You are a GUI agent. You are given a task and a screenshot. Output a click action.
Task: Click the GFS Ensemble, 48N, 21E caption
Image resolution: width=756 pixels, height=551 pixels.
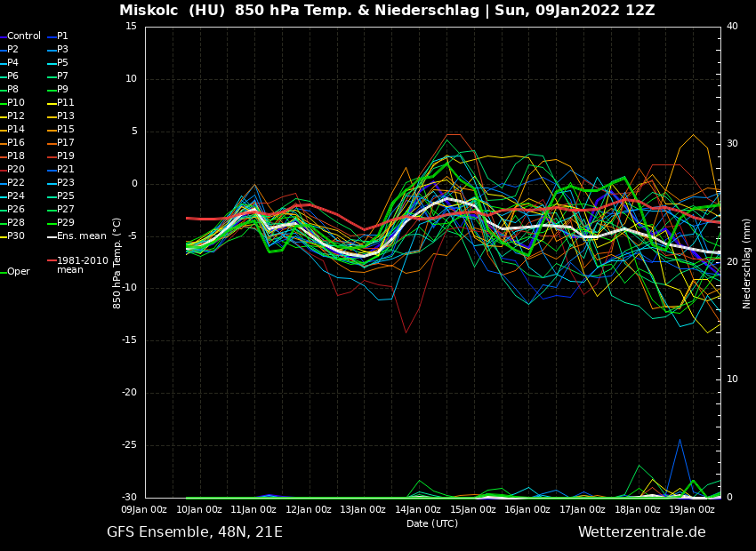195,532
